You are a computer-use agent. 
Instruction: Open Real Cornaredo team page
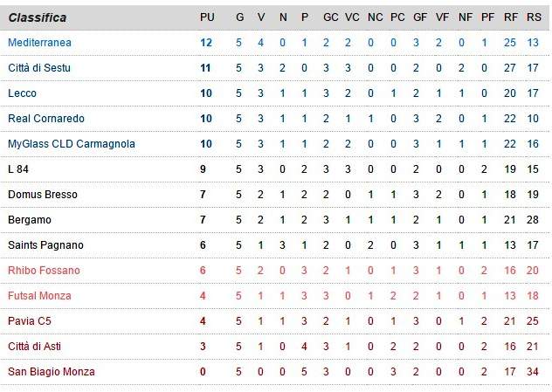[46, 118]
